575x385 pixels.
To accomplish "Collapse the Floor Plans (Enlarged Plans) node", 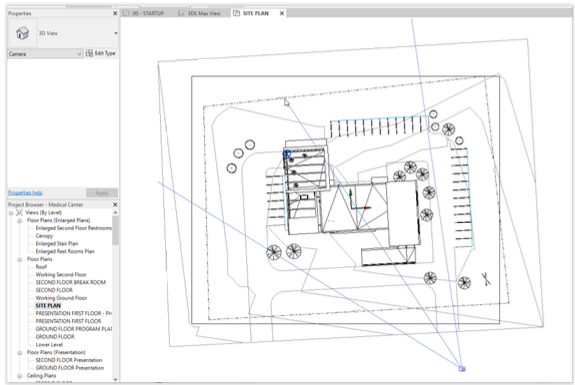I will click(20, 220).
